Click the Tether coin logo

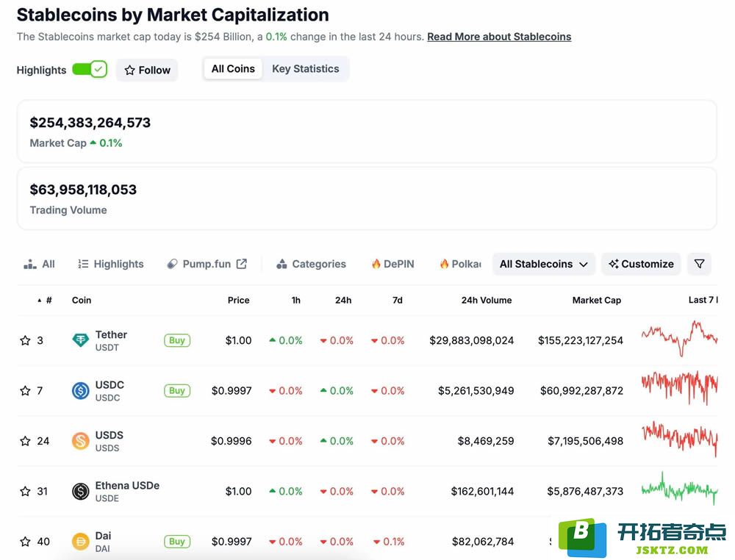coord(81,340)
